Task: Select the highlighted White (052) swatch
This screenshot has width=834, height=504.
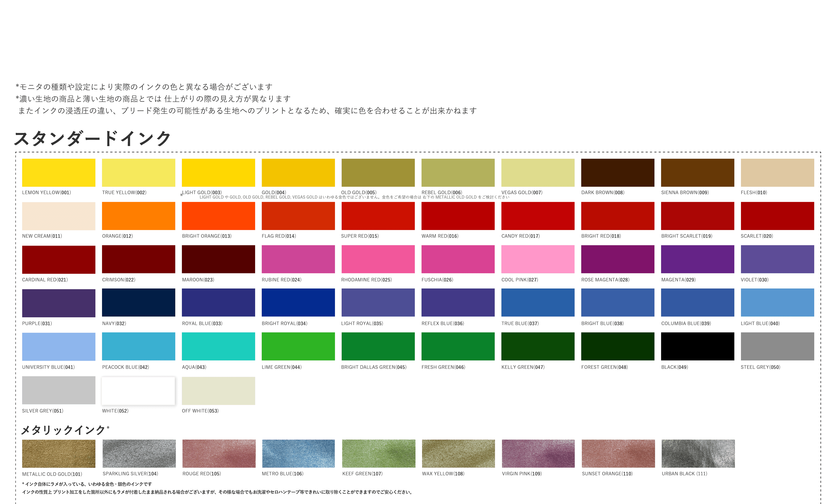Action: tap(138, 391)
